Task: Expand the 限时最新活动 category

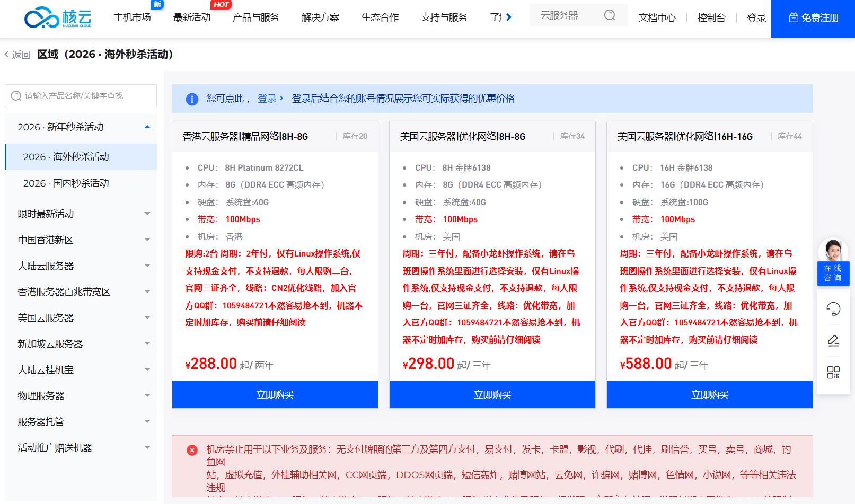Action: click(x=147, y=214)
